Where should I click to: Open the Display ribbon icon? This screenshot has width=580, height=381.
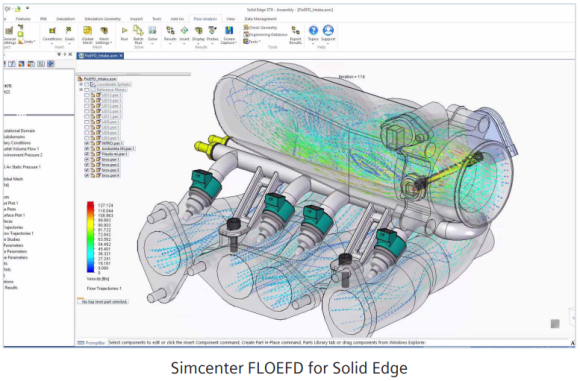point(199,30)
